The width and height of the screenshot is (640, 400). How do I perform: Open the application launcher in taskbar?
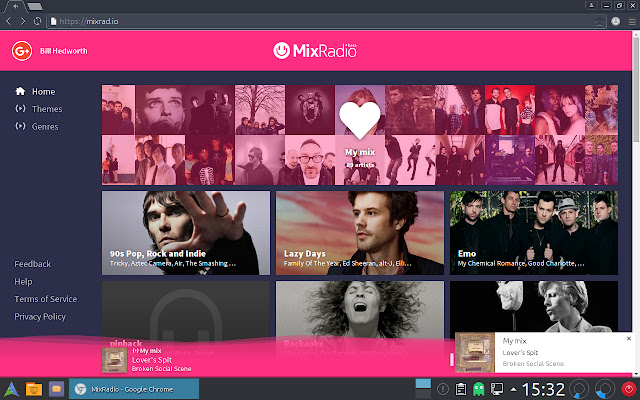(11, 389)
